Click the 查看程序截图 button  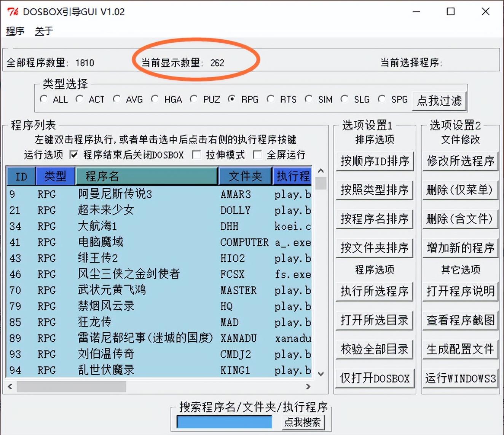460,320
